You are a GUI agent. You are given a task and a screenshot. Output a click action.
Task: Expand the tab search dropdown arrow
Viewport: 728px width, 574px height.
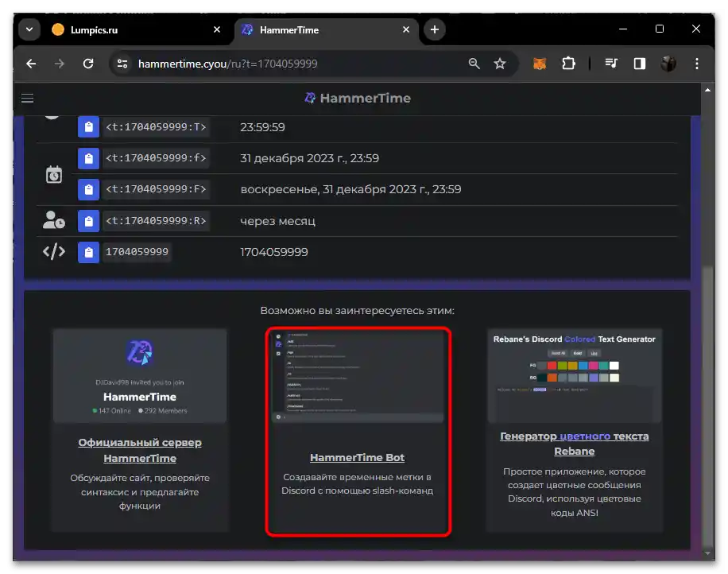point(29,30)
